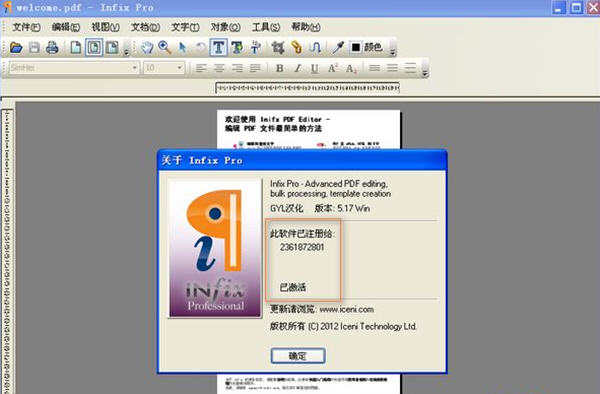Select the Hand pan tool
Screen dimensions: 600x394
coord(147,47)
